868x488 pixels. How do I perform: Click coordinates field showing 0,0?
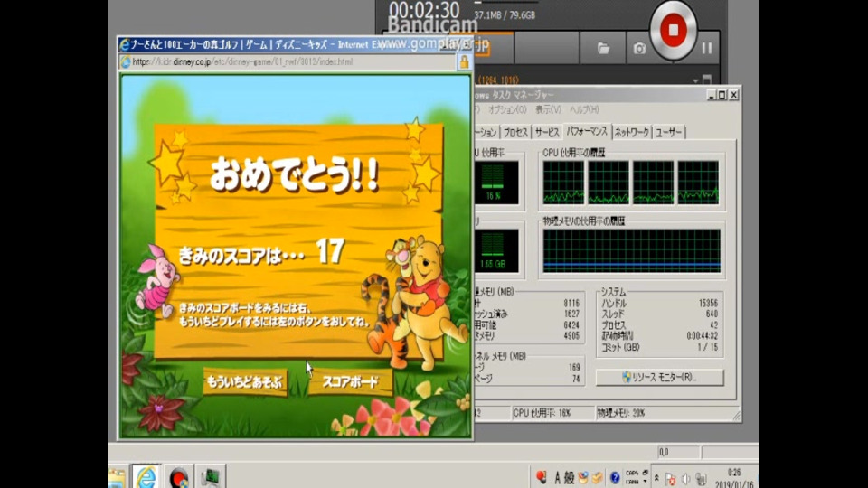[679, 452]
